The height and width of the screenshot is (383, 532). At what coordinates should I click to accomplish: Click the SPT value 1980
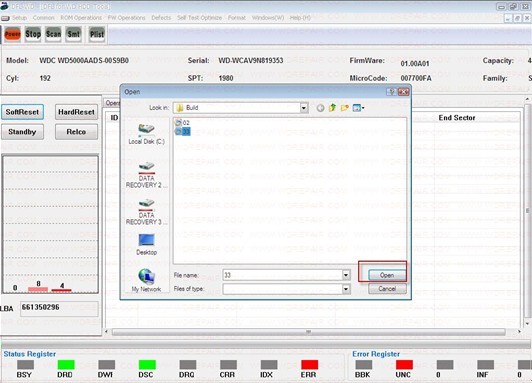pos(226,78)
